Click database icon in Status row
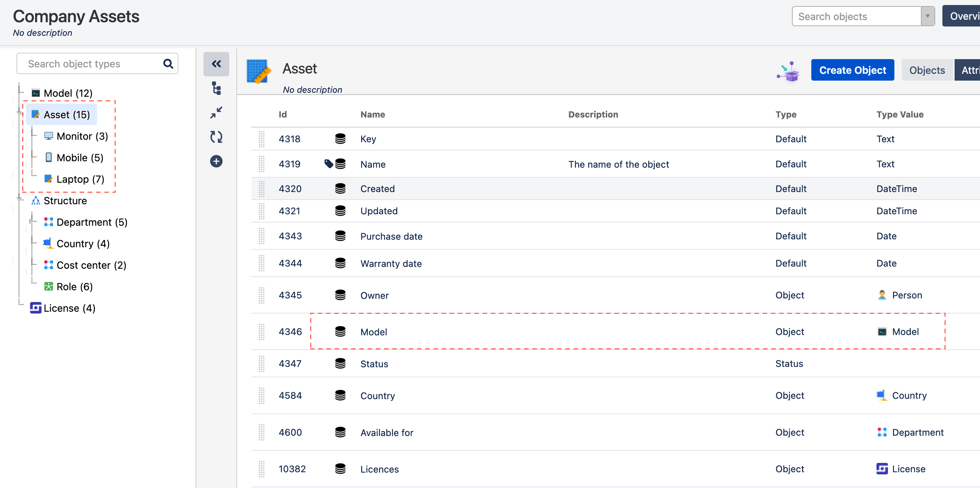This screenshot has height=488, width=980. click(340, 364)
